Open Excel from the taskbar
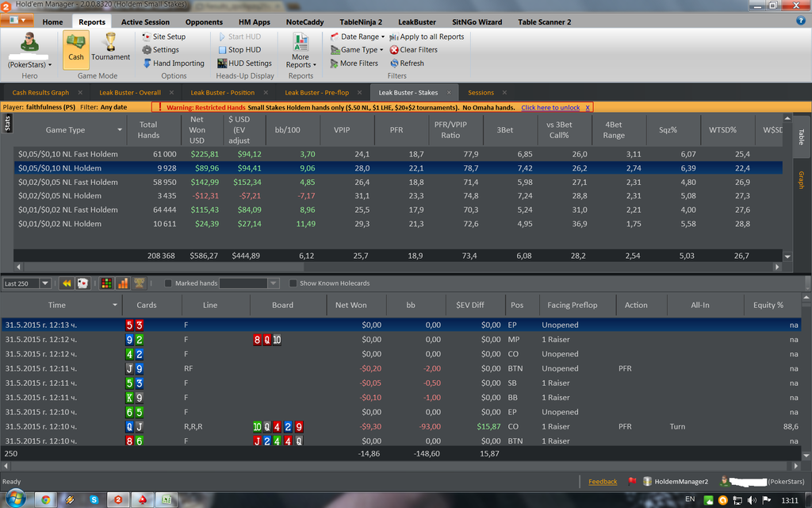The width and height of the screenshot is (812, 508). coord(167,500)
